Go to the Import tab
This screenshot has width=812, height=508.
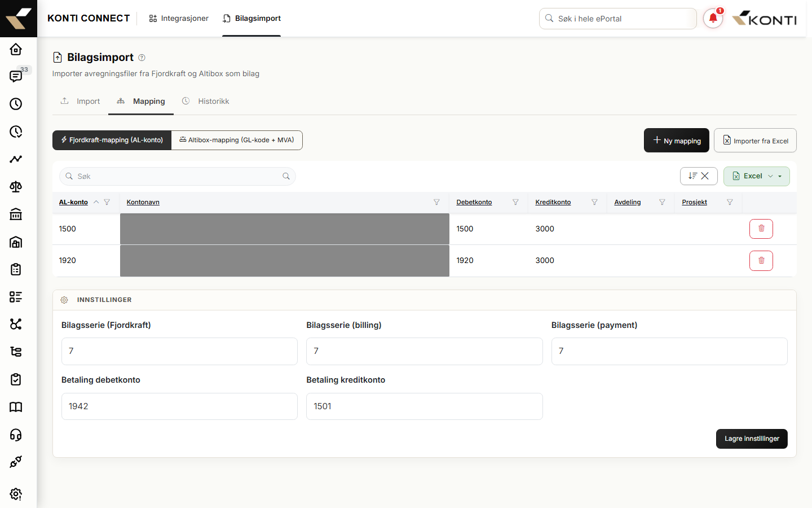(80, 101)
